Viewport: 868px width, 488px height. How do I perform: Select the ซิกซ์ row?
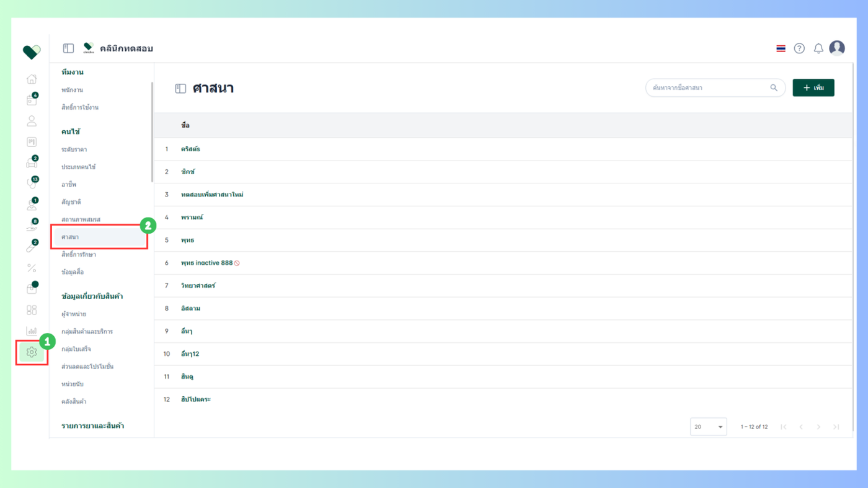point(503,172)
